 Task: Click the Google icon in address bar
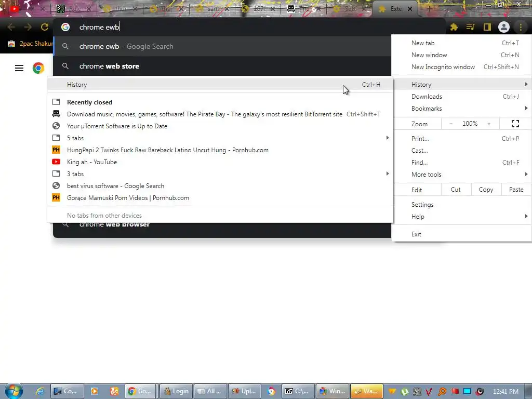tap(65, 27)
